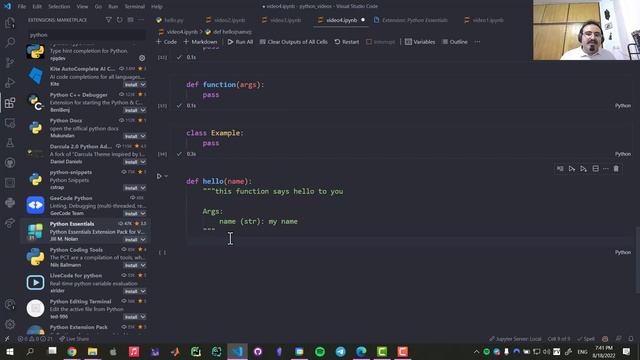The image size is (640, 360).
Task: Click Live Share in the status bar
Action: (x=73, y=339)
